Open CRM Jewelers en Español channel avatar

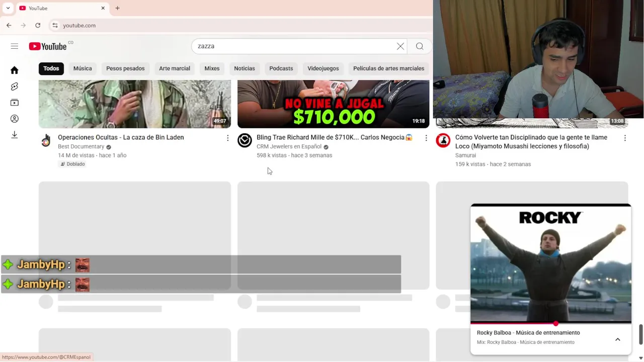click(x=245, y=140)
